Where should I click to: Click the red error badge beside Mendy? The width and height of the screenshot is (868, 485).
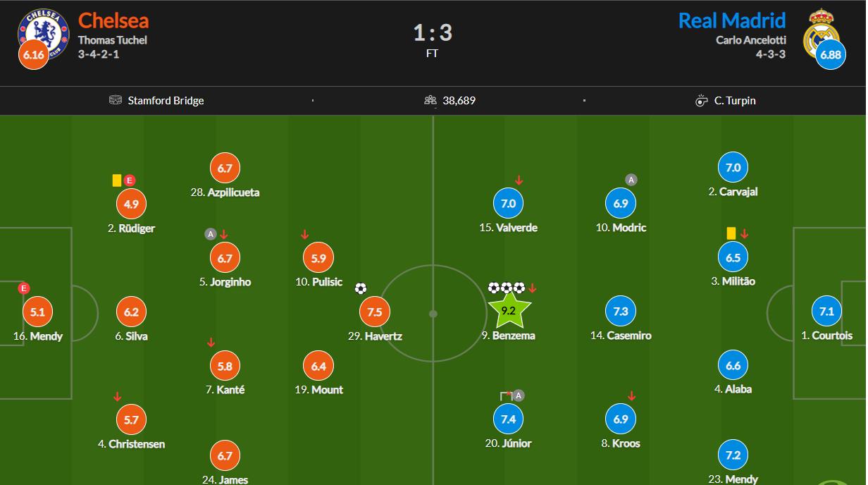(x=24, y=288)
